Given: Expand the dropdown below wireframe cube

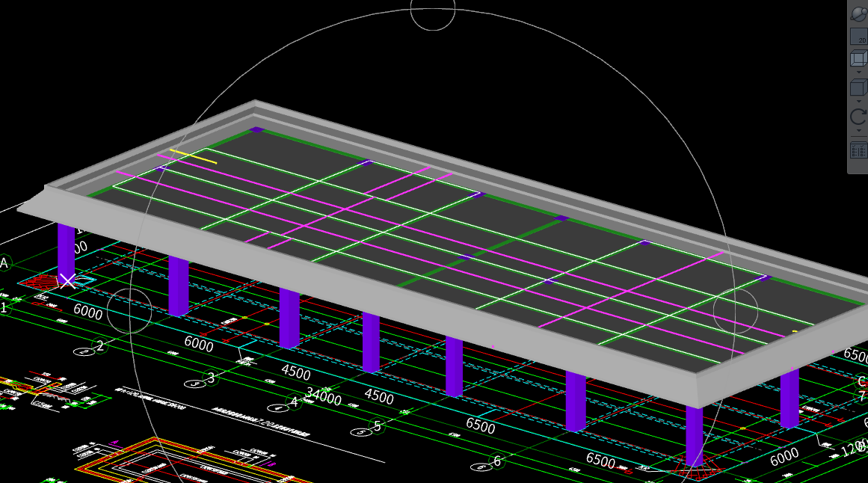Looking at the screenshot, I should pos(859,72).
